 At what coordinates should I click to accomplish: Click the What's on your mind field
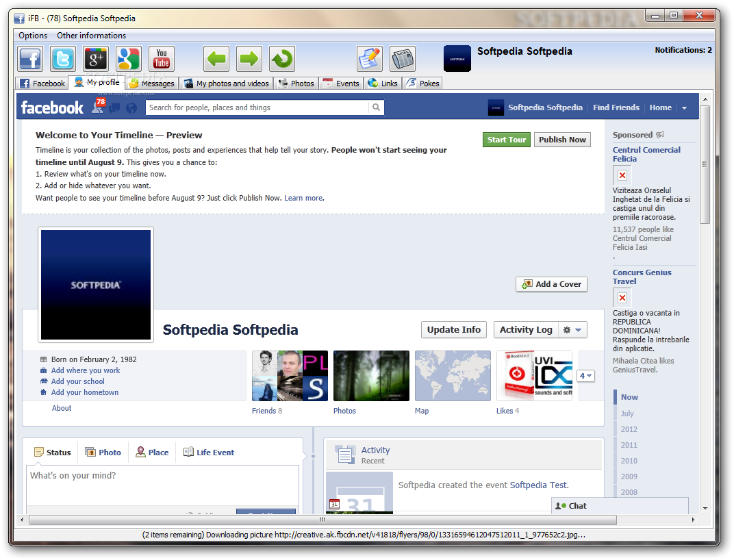pos(162,487)
